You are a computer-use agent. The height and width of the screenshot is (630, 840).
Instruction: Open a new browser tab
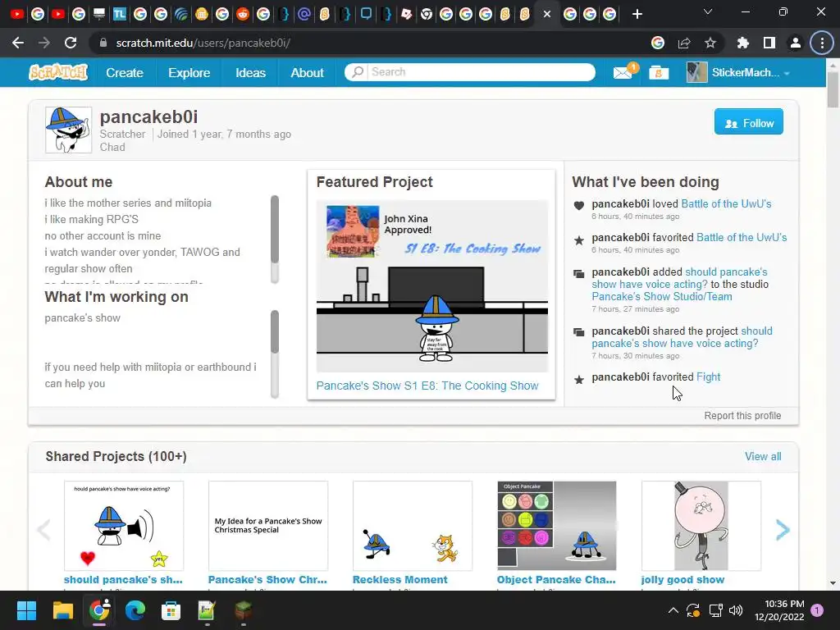point(637,14)
